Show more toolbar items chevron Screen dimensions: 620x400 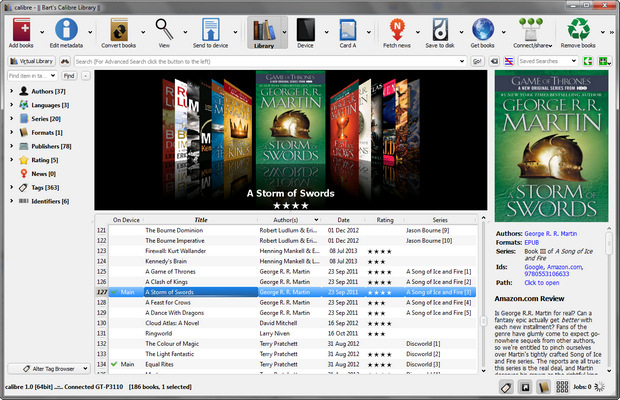(612, 32)
